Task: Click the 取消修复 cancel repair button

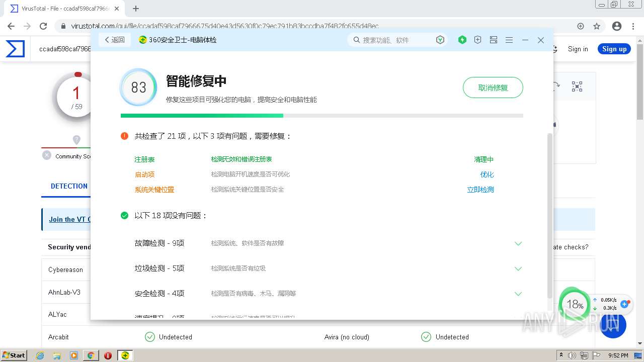Action: click(x=493, y=87)
